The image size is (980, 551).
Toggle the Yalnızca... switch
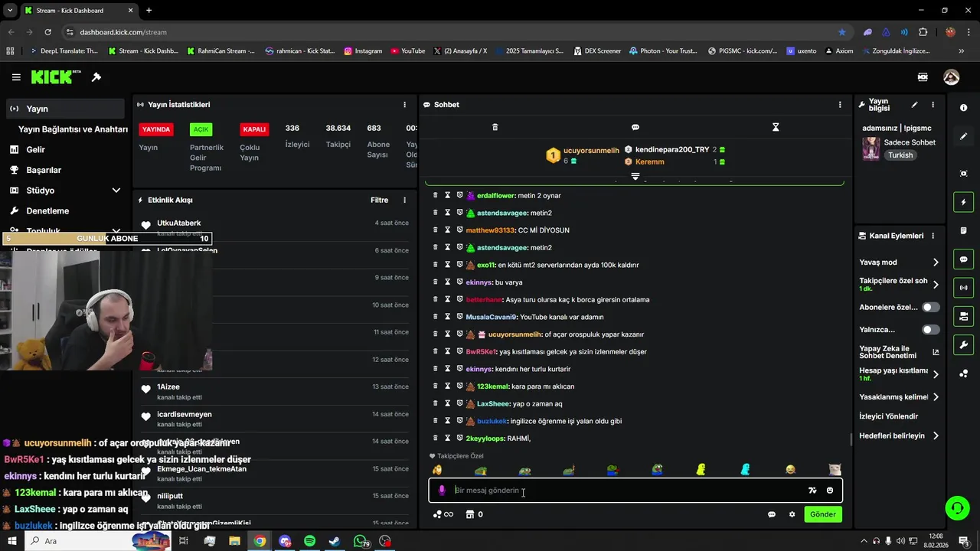click(930, 330)
